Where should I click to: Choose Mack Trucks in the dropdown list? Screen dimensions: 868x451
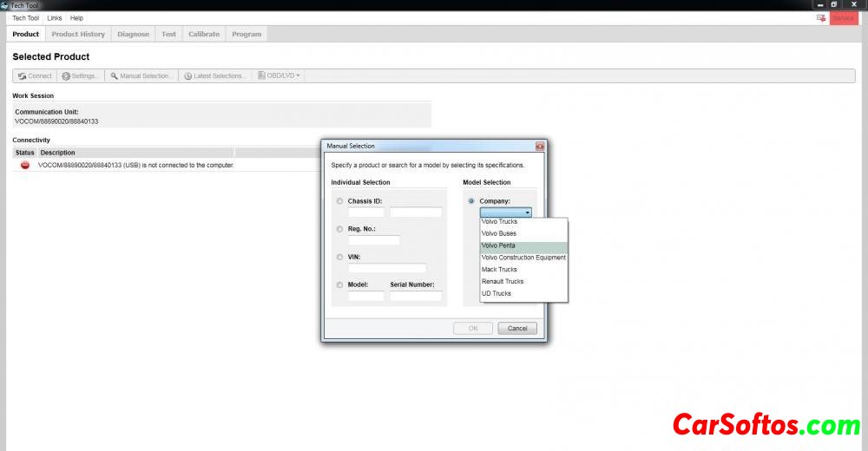499,270
